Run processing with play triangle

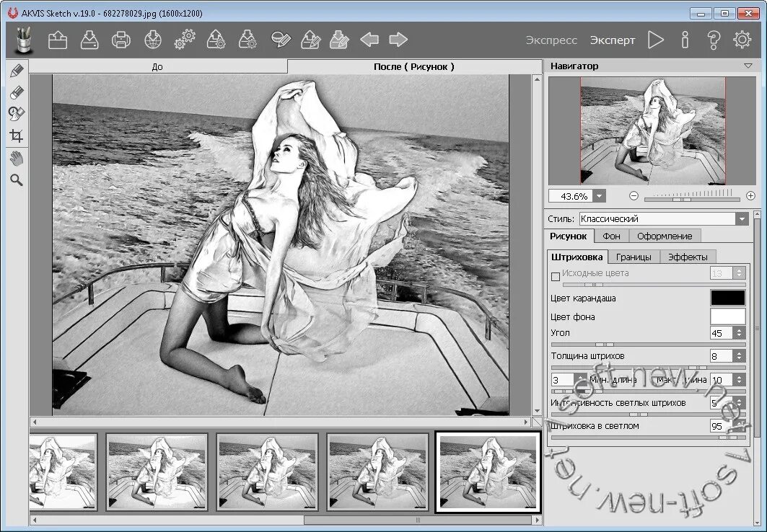coord(655,40)
